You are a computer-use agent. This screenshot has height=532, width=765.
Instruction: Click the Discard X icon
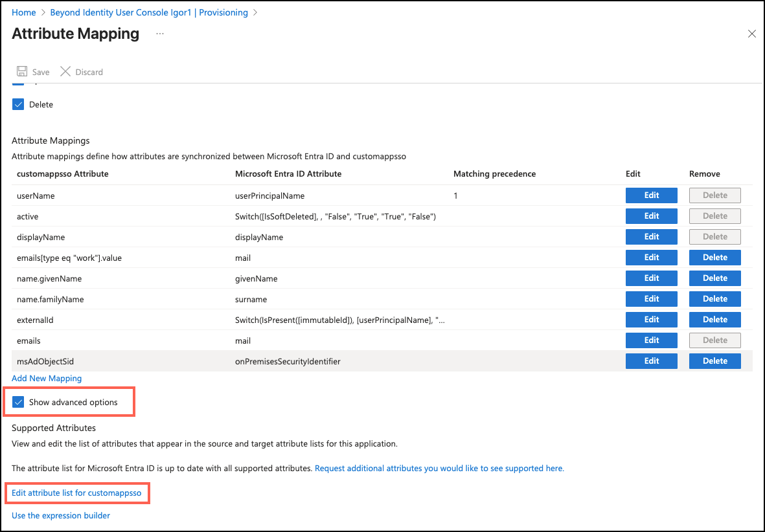coord(65,72)
